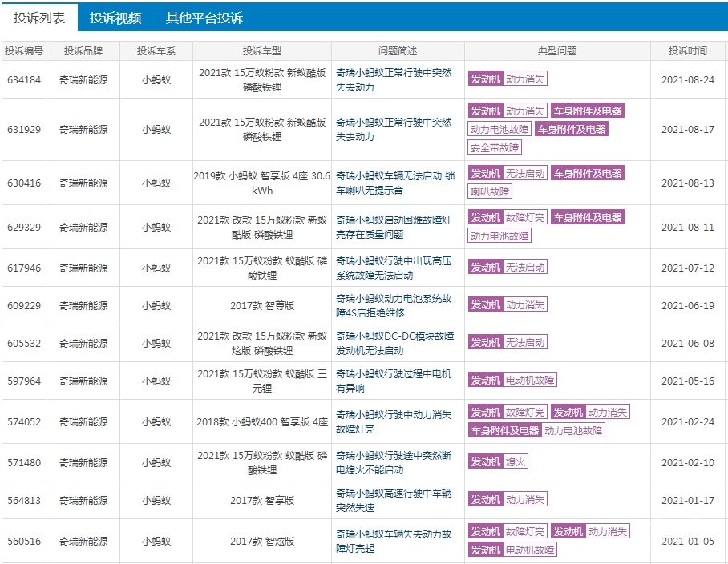The height and width of the screenshot is (564, 728).
Task: Open 奇瑞小蚂蚁DC-DC模块故障 complaint link
Action: [x=394, y=343]
